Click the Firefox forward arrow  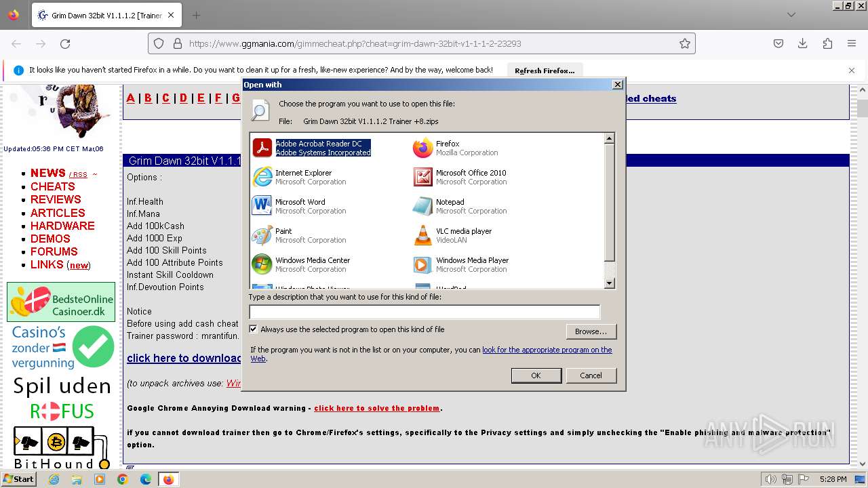(41, 43)
